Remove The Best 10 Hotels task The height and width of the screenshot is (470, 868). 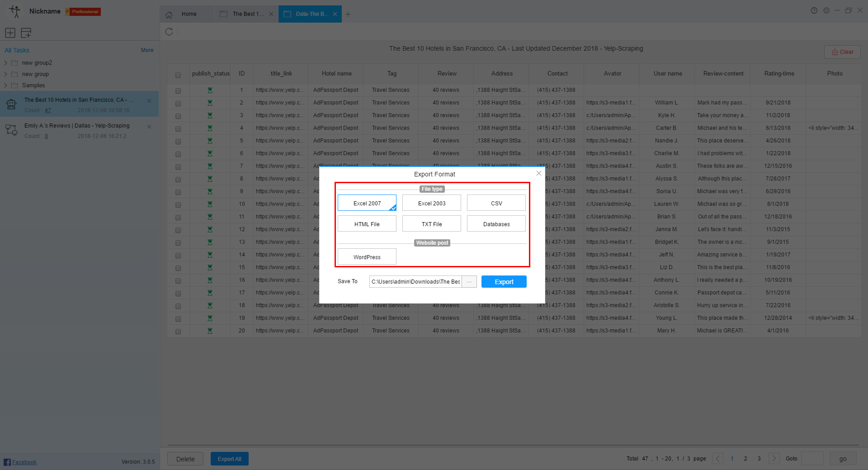pos(149,101)
